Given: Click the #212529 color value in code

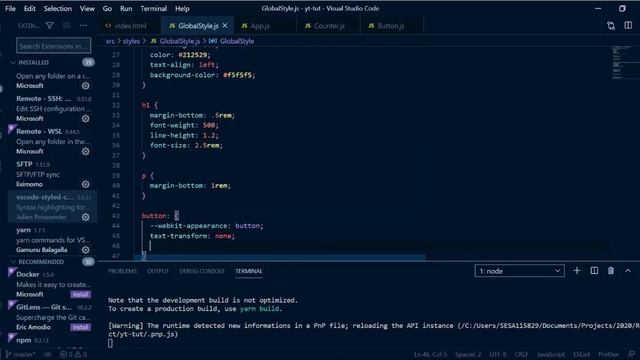Looking at the screenshot, I should pos(194,55).
